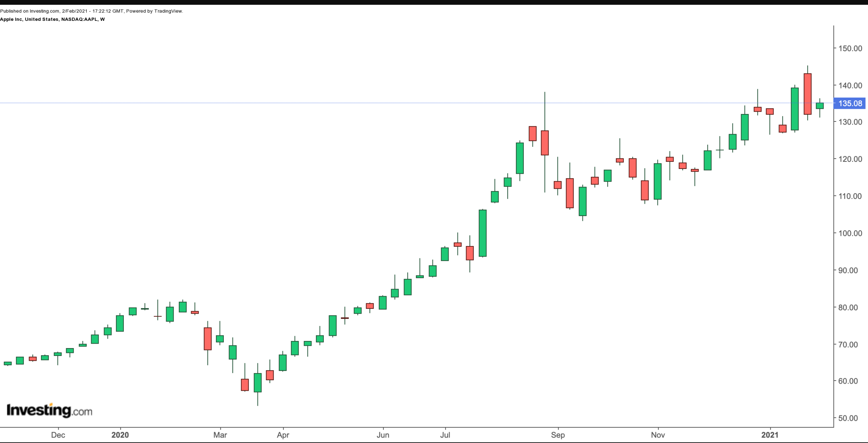Click the Apr label on time axis
Image resolution: width=868 pixels, height=443 pixels.
(x=283, y=435)
